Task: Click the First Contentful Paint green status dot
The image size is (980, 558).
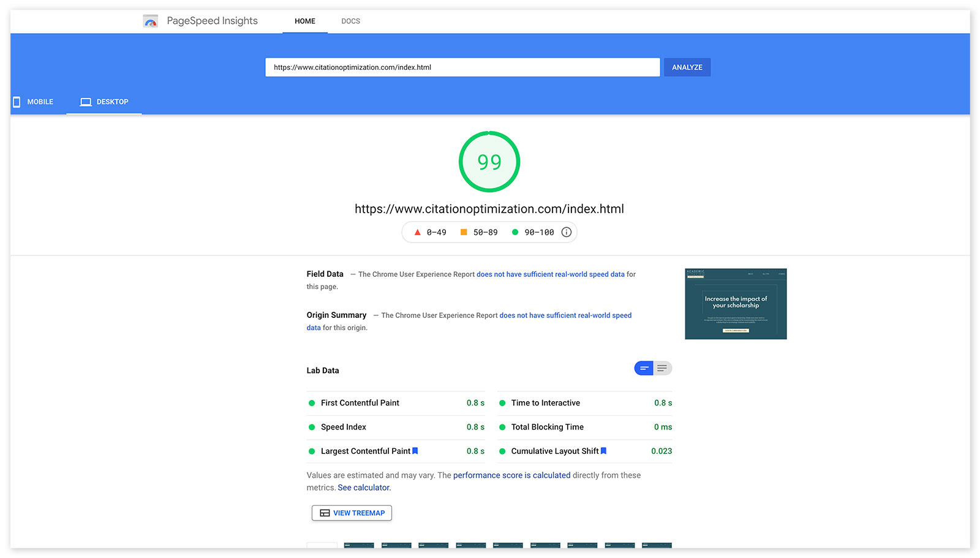Action: 312,403
